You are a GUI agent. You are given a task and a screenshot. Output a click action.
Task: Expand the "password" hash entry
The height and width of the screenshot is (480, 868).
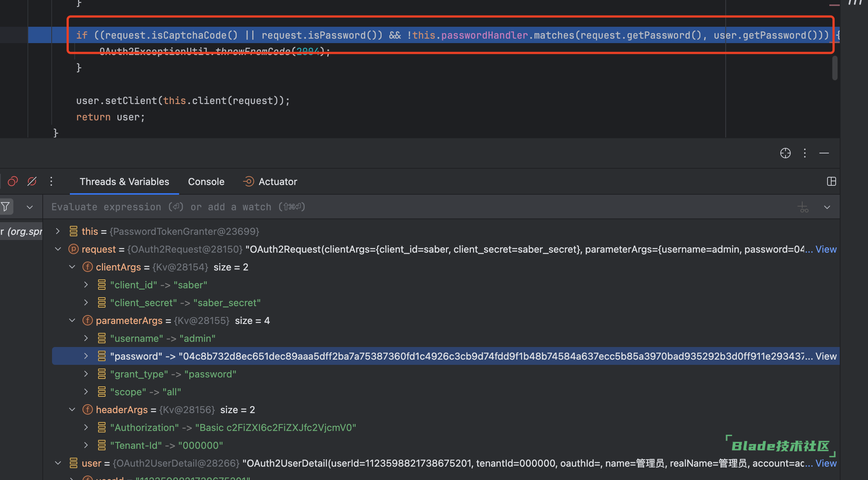[x=86, y=356]
